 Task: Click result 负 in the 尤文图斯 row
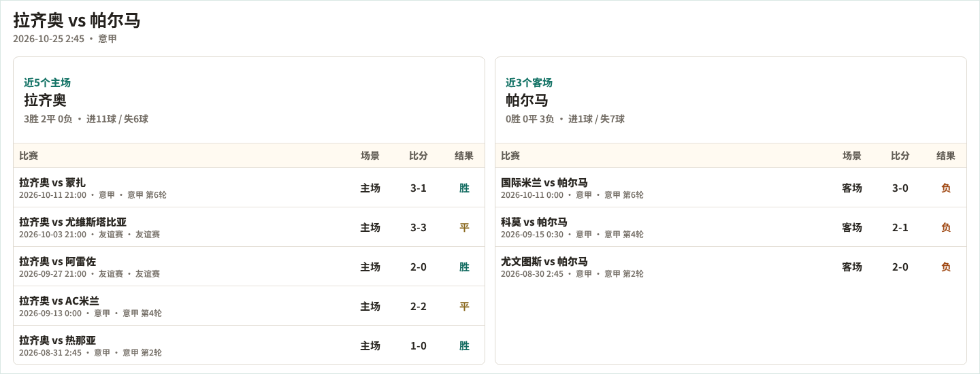tap(946, 267)
